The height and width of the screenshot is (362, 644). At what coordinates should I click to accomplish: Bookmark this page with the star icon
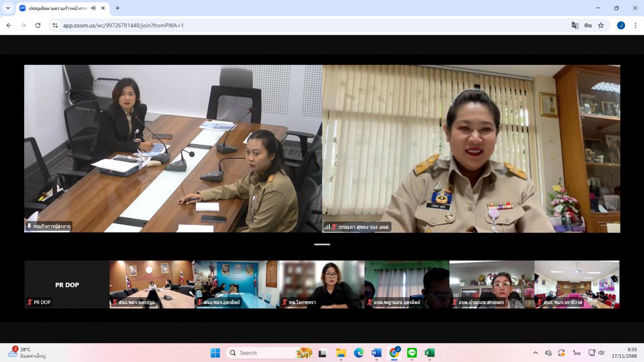coord(601,25)
